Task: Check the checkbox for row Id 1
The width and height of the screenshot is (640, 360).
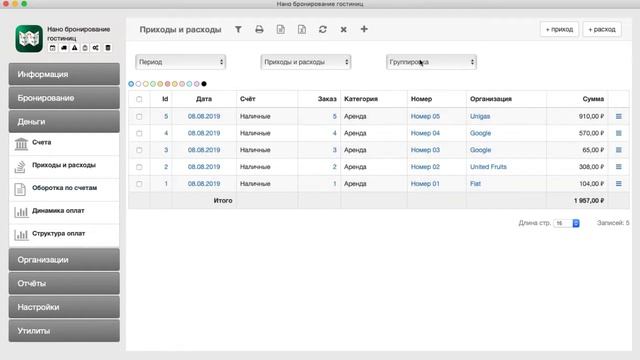Action: point(139,184)
